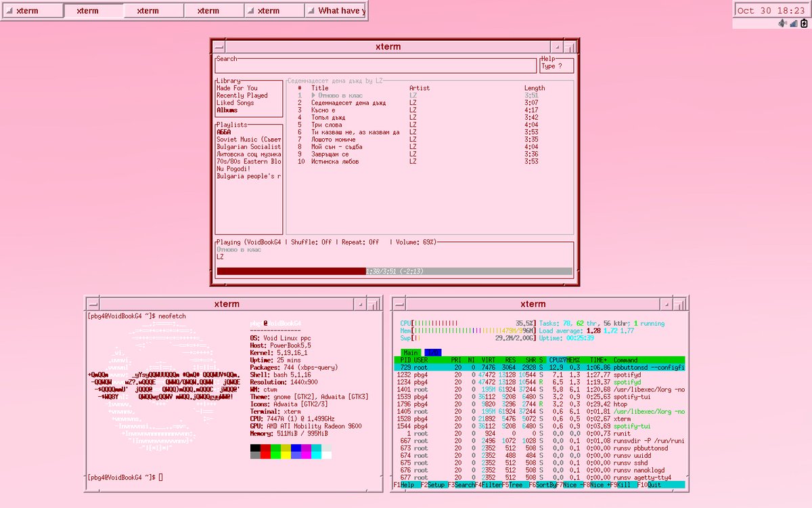The height and width of the screenshot is (508, 812).
Task: Open Made For You in Library
Action: point(237,88)
